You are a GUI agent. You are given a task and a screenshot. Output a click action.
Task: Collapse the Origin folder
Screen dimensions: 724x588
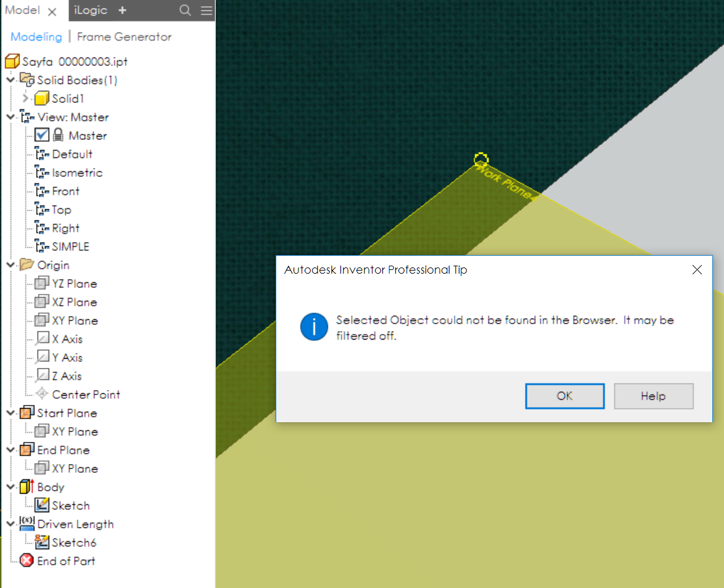click(9, 264)
